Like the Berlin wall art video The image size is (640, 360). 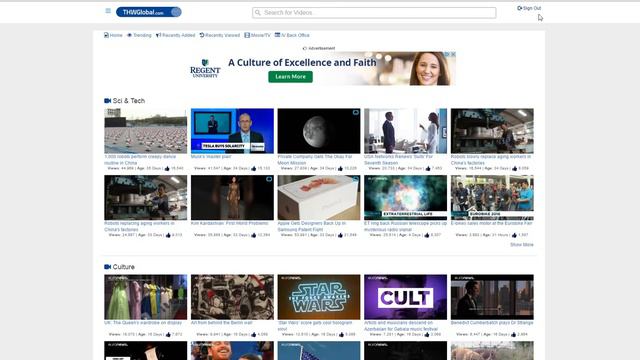253,334
